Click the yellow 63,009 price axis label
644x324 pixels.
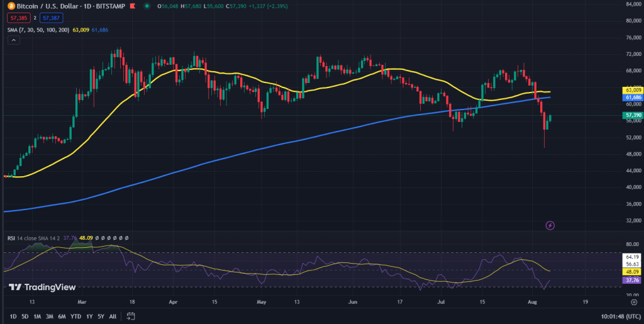click(633, 90)
